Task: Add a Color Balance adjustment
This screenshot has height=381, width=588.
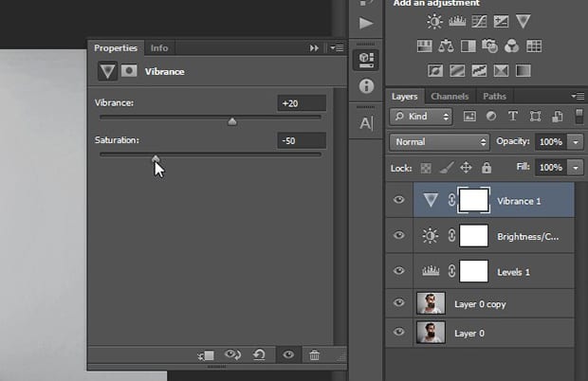Action: (x=446, y=46)
